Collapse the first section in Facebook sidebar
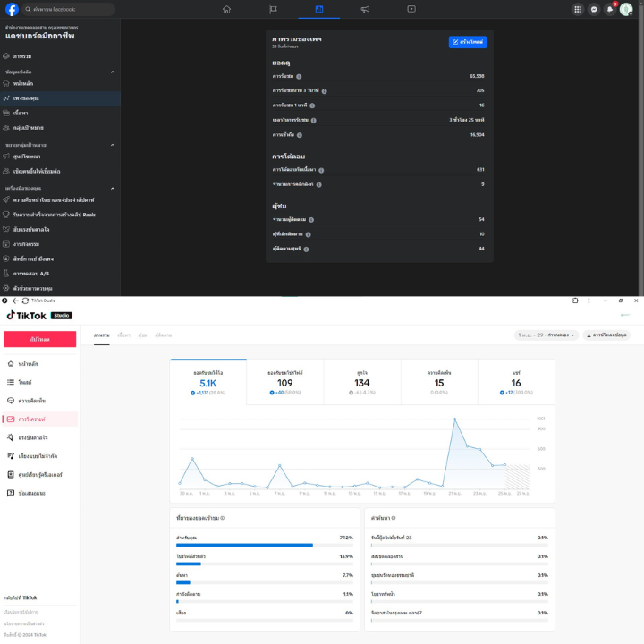The width and height of the screenshot is (644, 644). (x=113, y=72)
